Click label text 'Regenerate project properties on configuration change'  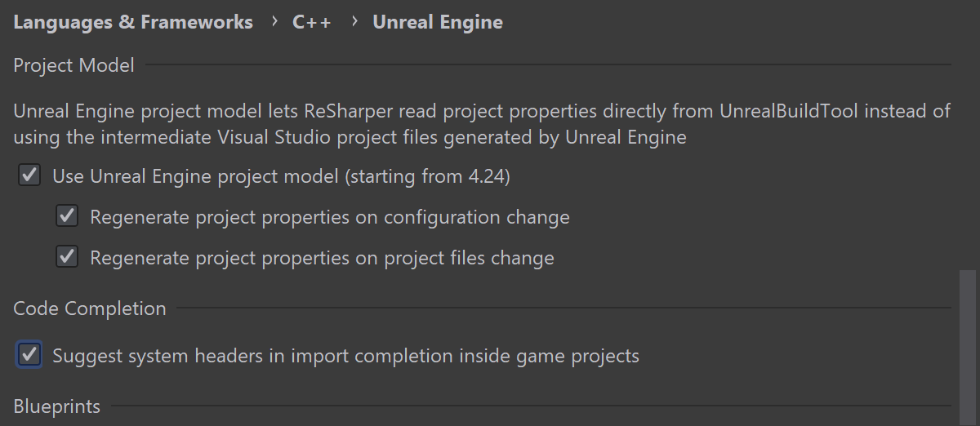tap(329, 217)
